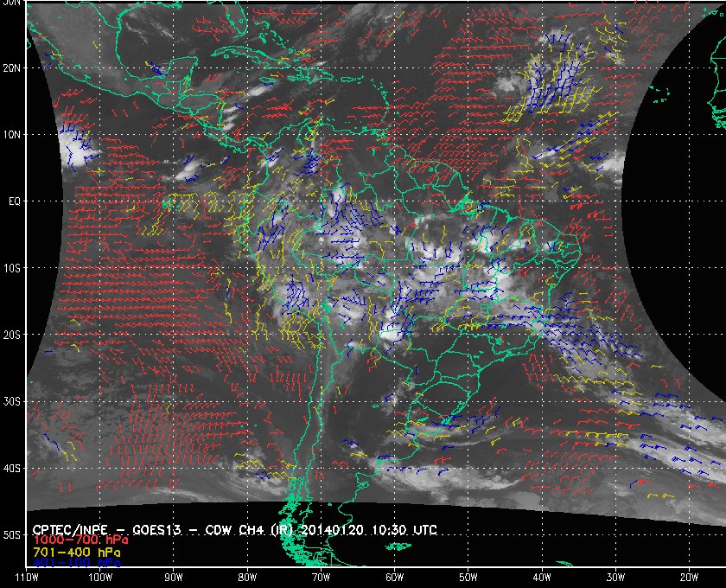The width and height of the screenshot is (726, 588).
Task: Click the 70W longitude axis label
Action: (321, 577)
